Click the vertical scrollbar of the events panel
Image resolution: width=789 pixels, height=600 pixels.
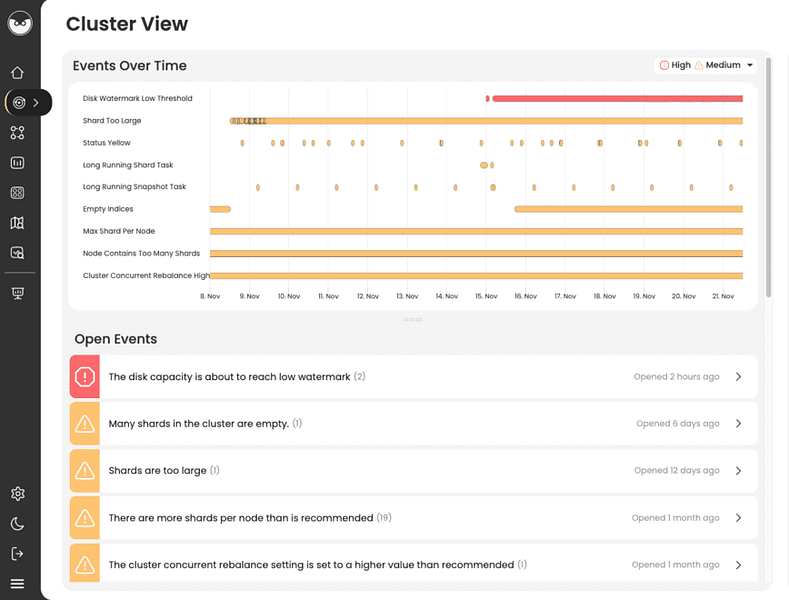(x=768, y=177)
